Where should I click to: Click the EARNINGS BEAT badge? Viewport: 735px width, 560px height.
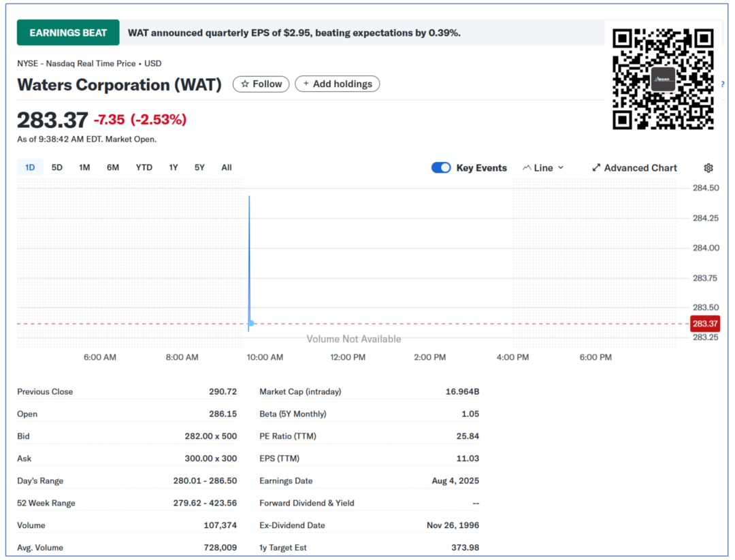click(68, 33)
